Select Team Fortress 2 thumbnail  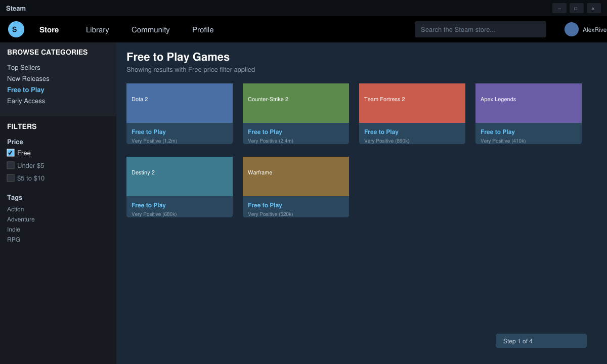[x=412, y=103]
